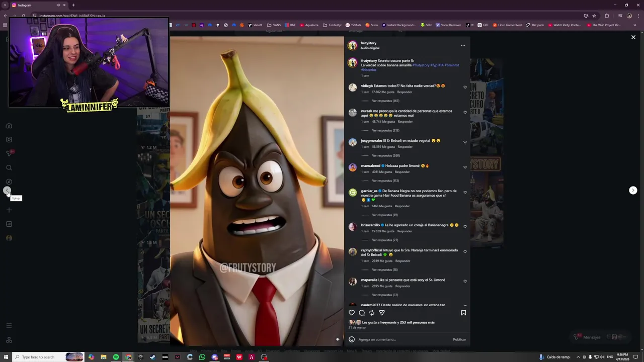
Task: Reply to nuraak's comment via Responder
Action: coord(405,122)
